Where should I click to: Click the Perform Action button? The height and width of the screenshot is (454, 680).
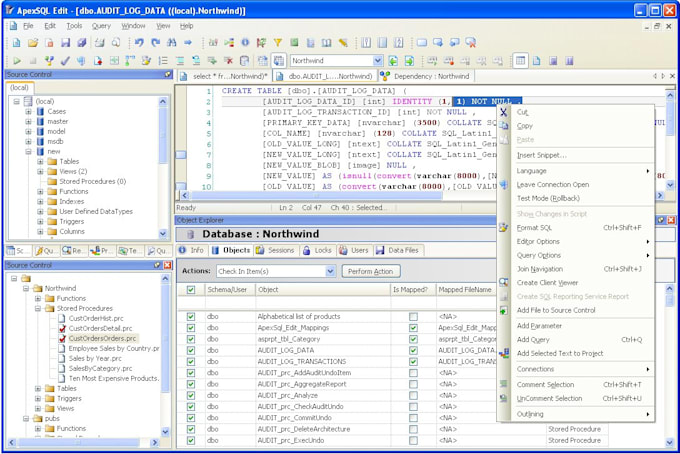pyautogui.click(x=373, y=271)
